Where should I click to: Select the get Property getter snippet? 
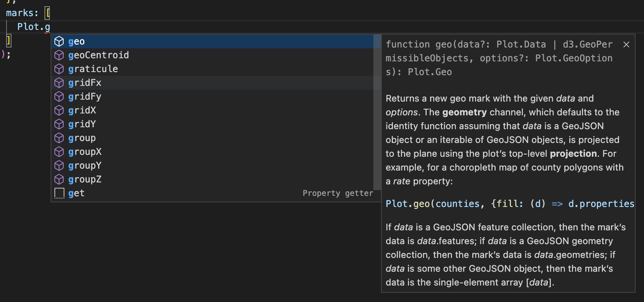tap(76, 193)
